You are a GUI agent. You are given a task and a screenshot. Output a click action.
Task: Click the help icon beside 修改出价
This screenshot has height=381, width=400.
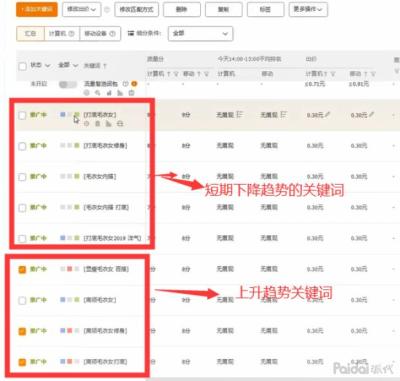(107, 10)
